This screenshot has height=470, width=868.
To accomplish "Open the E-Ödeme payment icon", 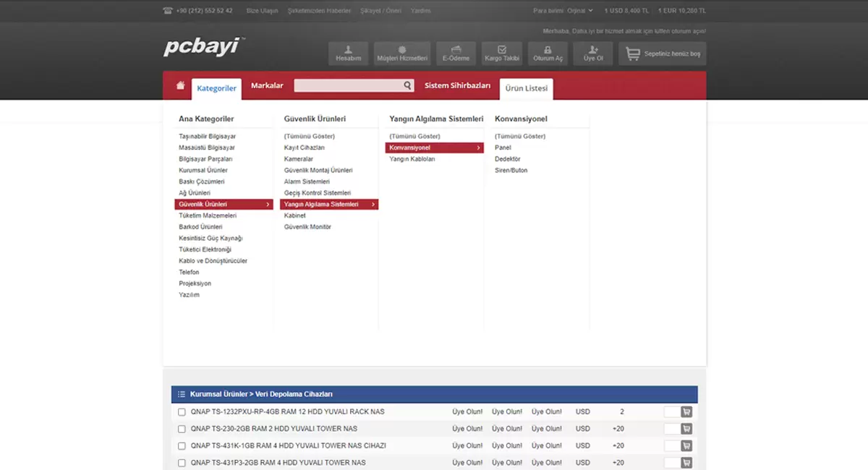I will (456, 54).
